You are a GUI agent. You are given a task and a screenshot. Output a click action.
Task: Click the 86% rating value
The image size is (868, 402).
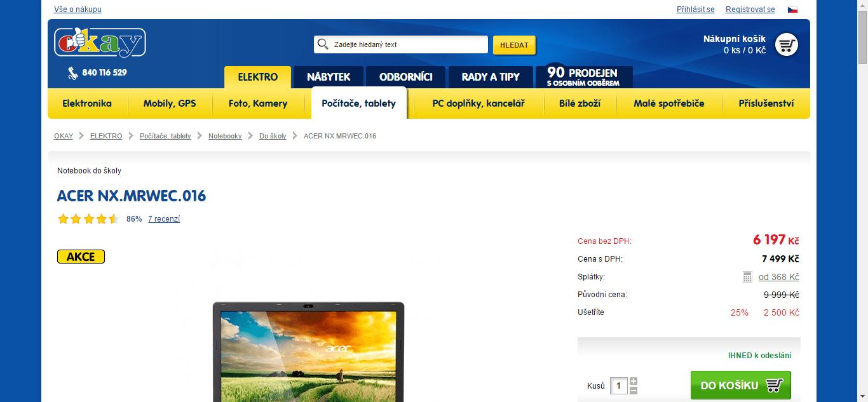pyautogui.click(x=134, y=219)
